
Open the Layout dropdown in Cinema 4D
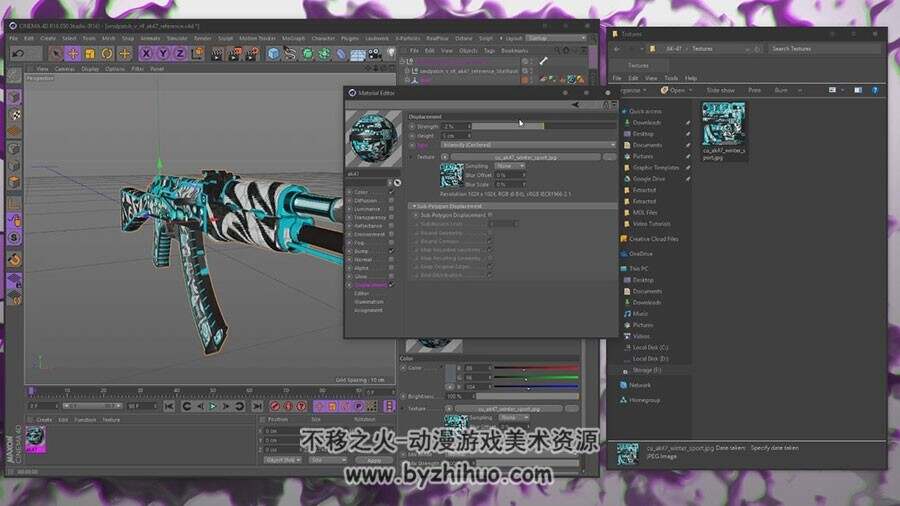pos(556,38)
